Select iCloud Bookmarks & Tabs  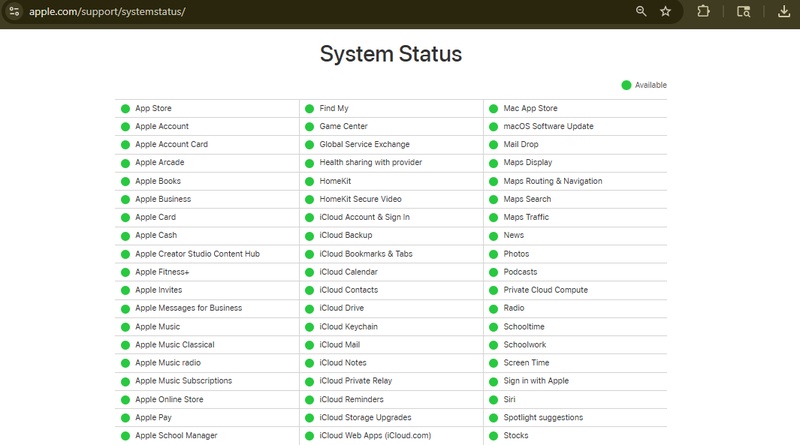point(366,254)
